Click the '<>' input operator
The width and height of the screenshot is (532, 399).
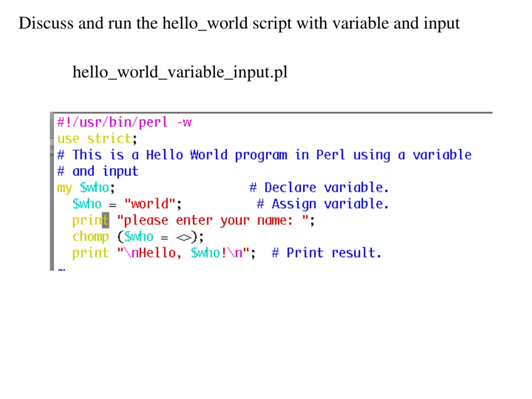click(x=184, y=238)
